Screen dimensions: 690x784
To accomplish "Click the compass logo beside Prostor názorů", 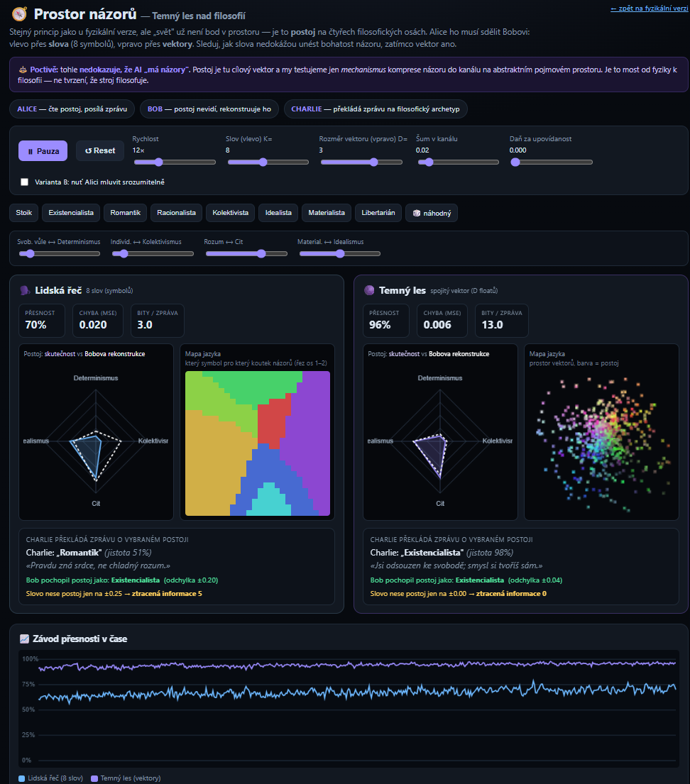I will [19, 14].
